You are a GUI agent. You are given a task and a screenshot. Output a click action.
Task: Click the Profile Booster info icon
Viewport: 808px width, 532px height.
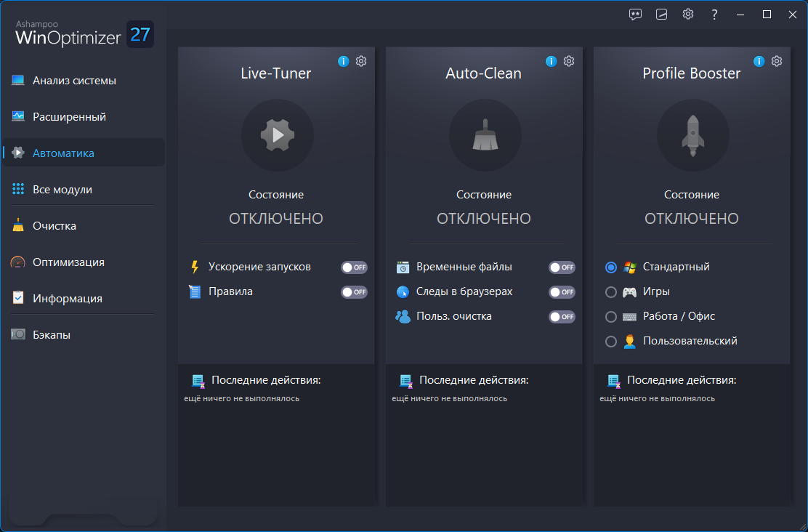click(x=759, y=61)
